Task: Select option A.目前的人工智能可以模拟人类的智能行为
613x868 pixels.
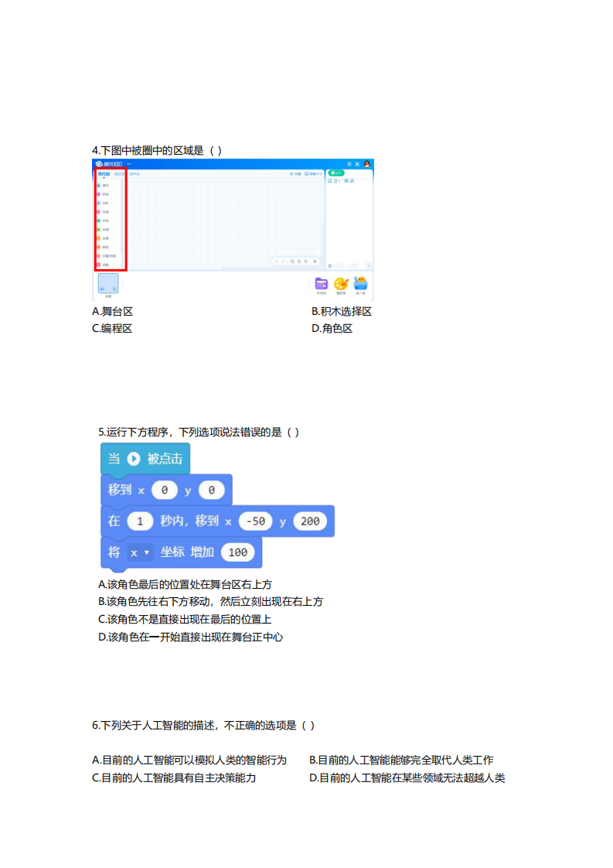Action: (x=189, y=760)
